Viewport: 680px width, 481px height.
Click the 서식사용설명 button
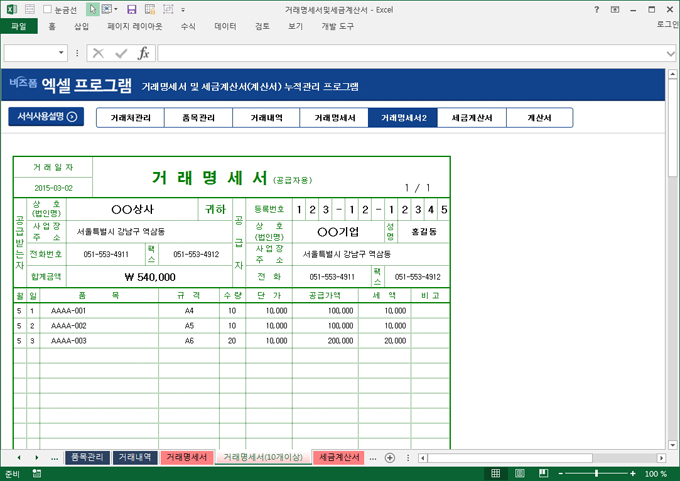[47, 117]
